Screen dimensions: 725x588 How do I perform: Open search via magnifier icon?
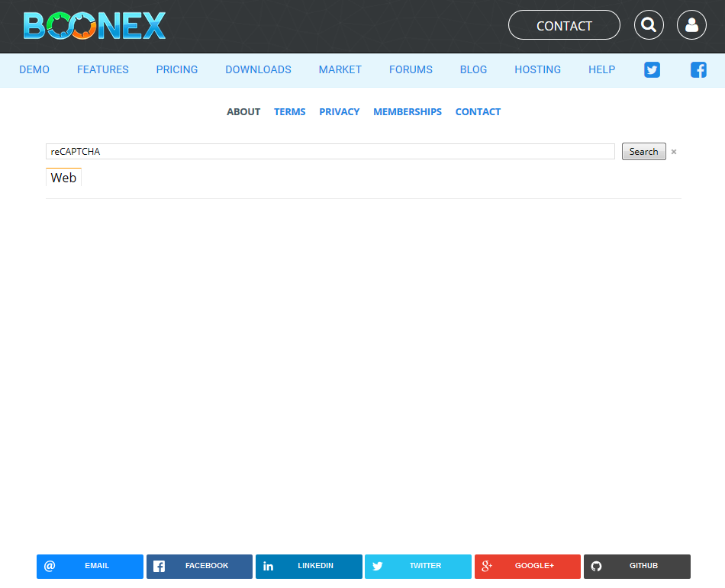point(649,25)
